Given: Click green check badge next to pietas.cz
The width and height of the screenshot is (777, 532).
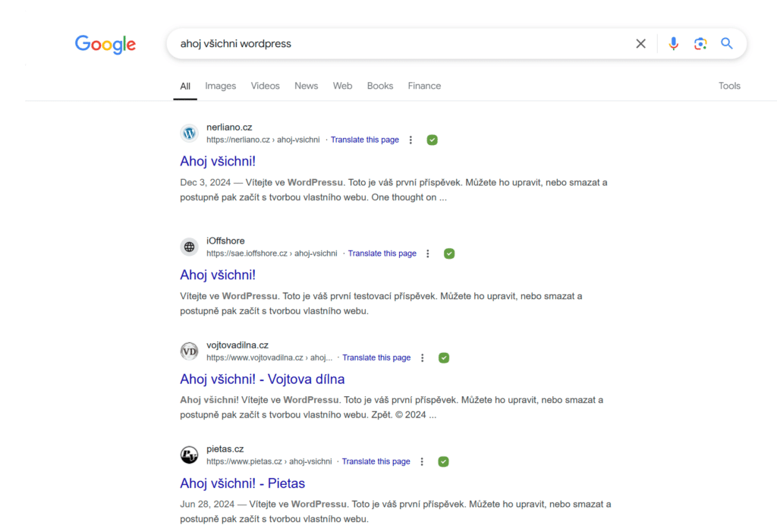Looking at the screenshot, I should (443, 461).
